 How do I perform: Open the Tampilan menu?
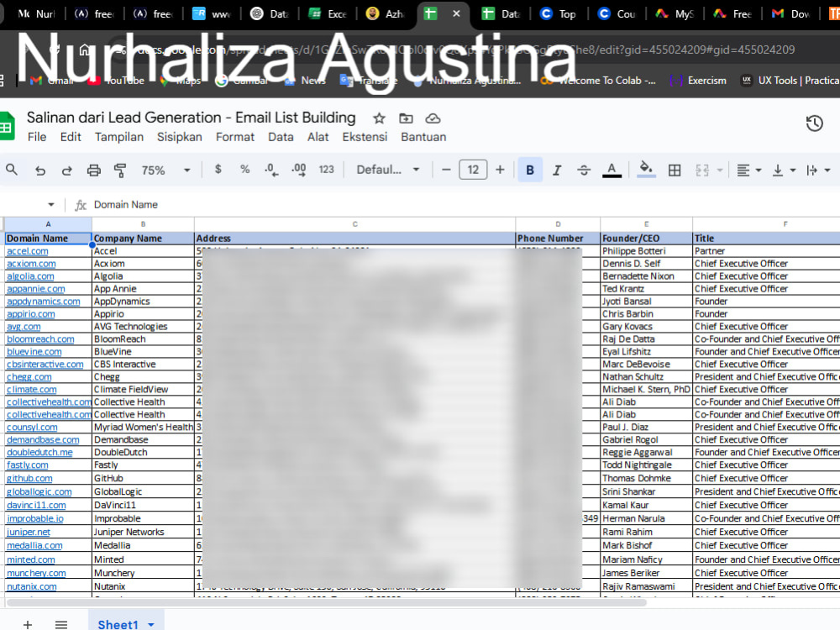point(119,137)
